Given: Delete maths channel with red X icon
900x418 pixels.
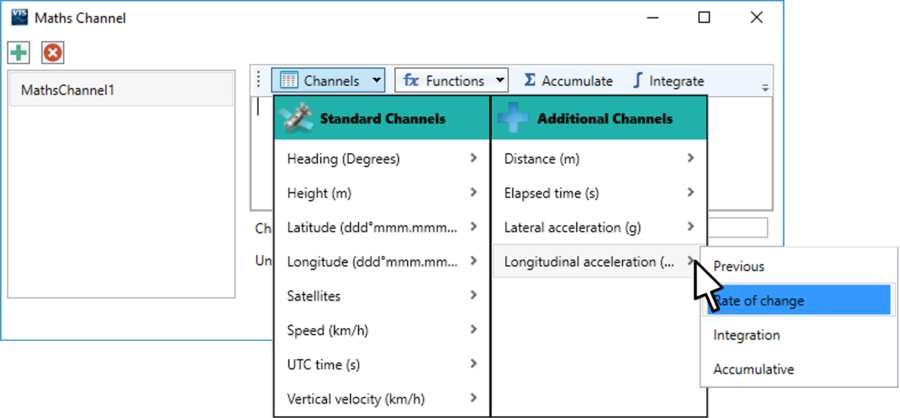Looking at the screenshot, I should tap(52, 53).
